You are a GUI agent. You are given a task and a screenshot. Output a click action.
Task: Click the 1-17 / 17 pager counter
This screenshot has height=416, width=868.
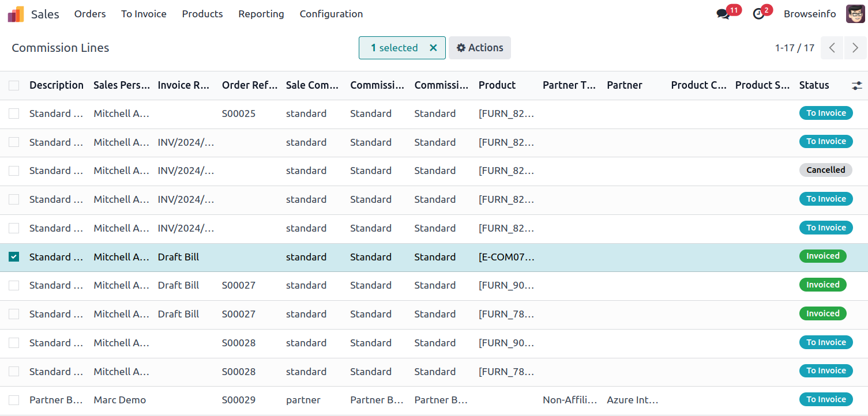tap(794, 48)
